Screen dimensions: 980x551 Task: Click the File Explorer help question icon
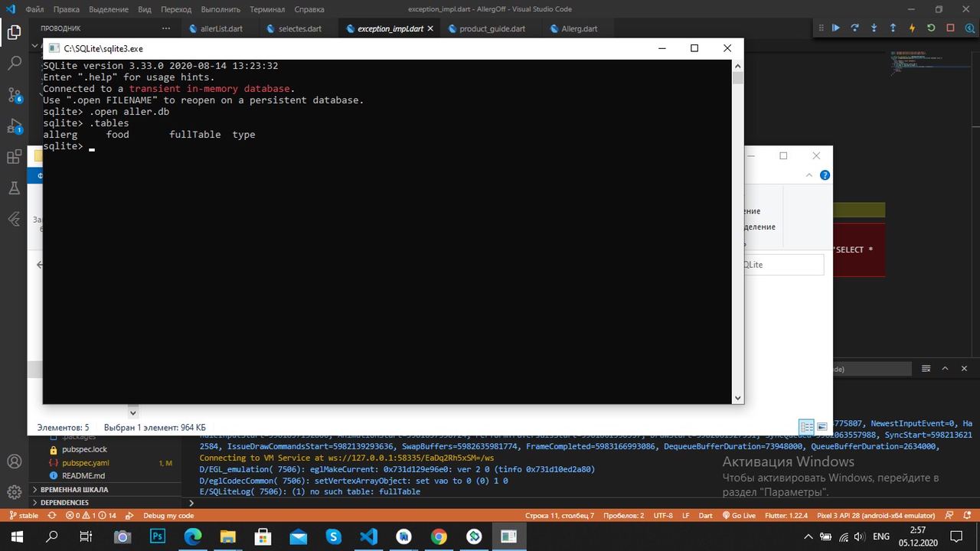[825, 175]
